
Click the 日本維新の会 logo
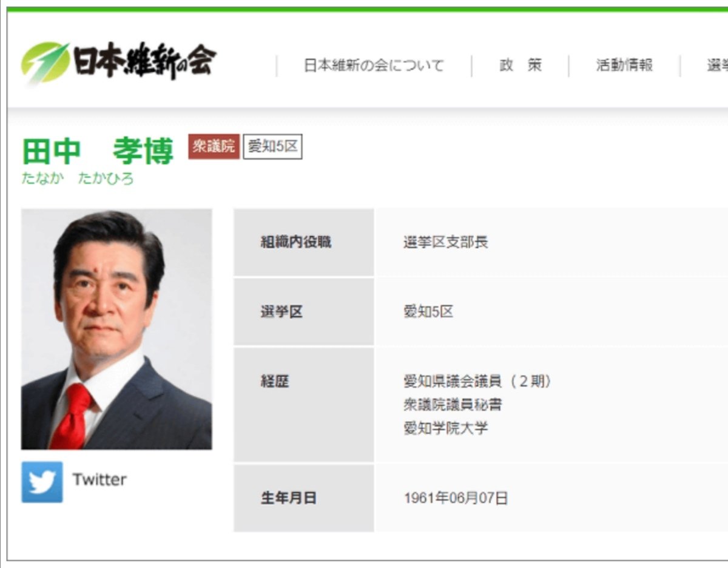[x=118, y=63]
